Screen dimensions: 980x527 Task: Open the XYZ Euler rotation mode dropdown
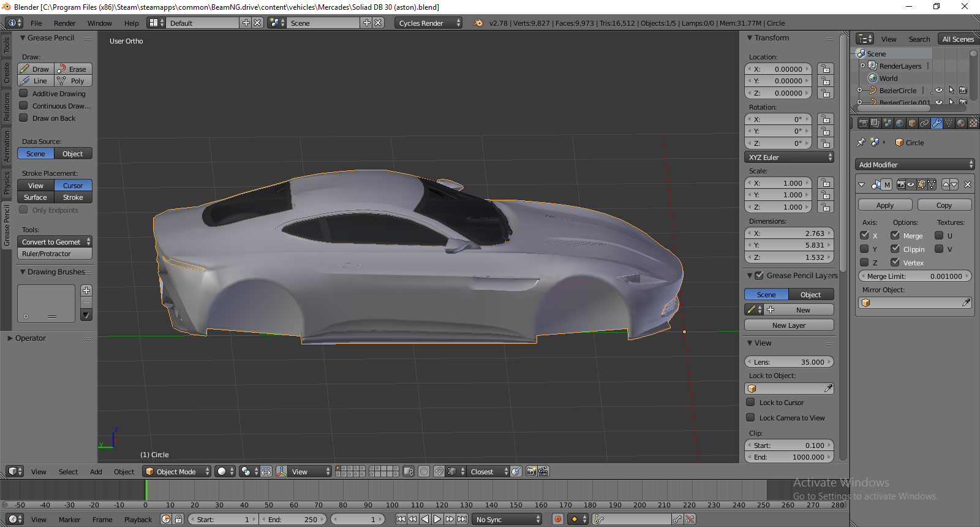coord(789,157)
